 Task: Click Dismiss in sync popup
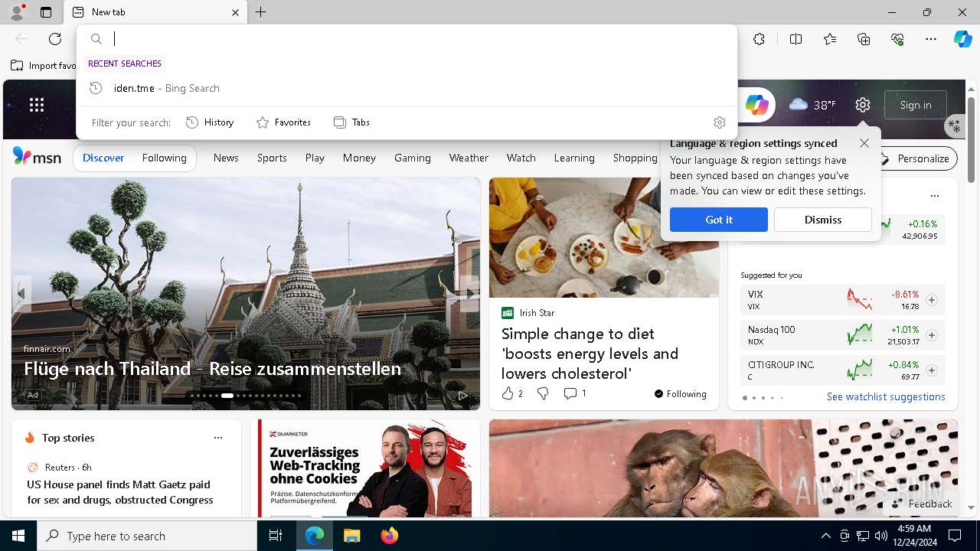822,220
